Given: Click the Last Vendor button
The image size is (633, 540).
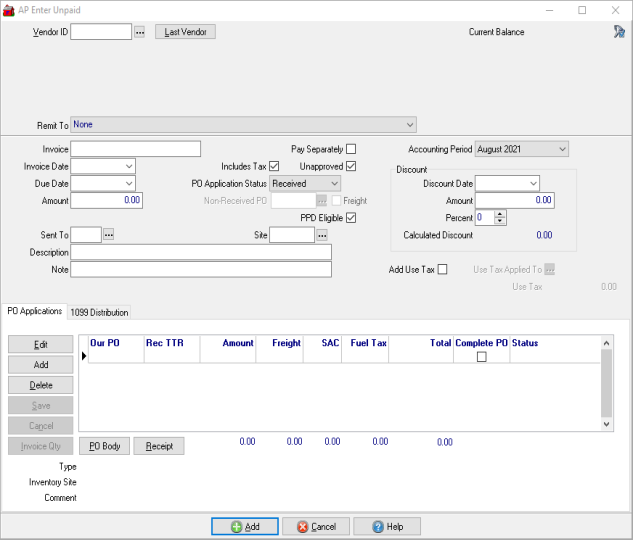Looking at the screenshot, I should [x=185, y=32].
